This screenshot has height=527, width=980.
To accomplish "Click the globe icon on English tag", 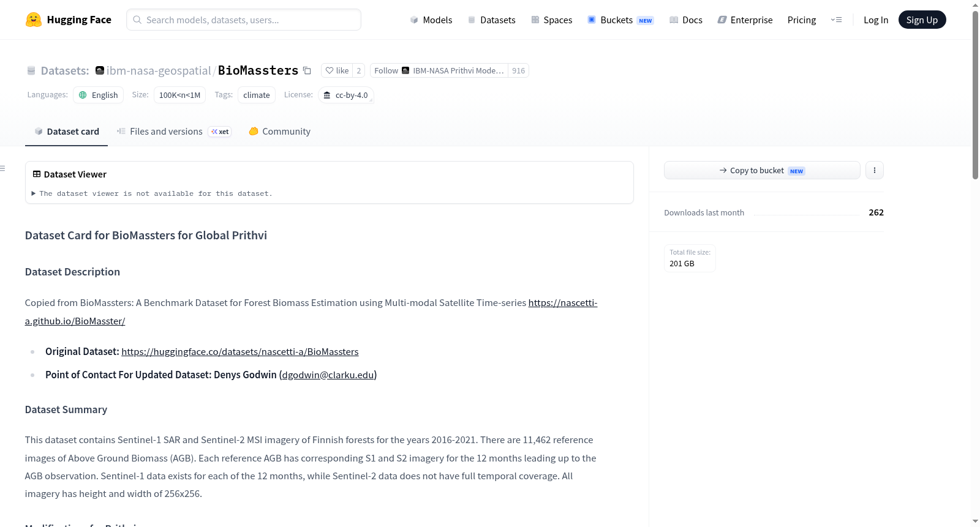I will [83, 95].
